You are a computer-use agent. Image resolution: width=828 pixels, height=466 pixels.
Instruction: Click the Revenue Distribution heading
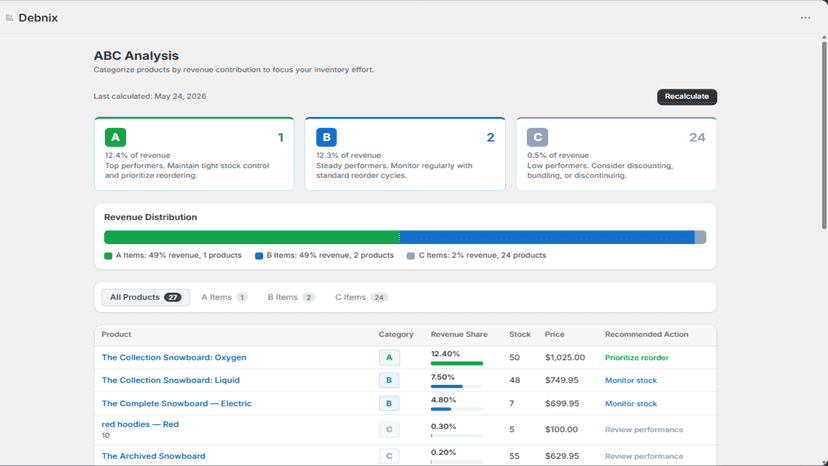[150, 217]
